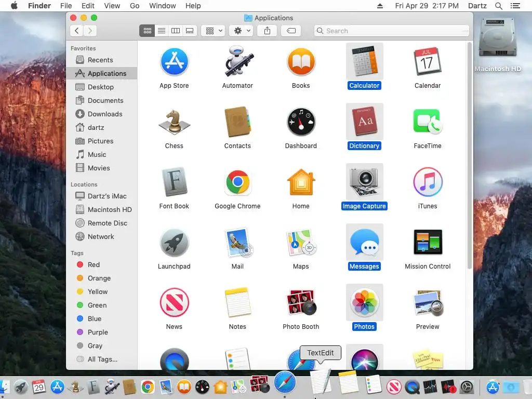Filter by the Green tag
The width and height of the screenshot is (532, 399).
(102, 305)
